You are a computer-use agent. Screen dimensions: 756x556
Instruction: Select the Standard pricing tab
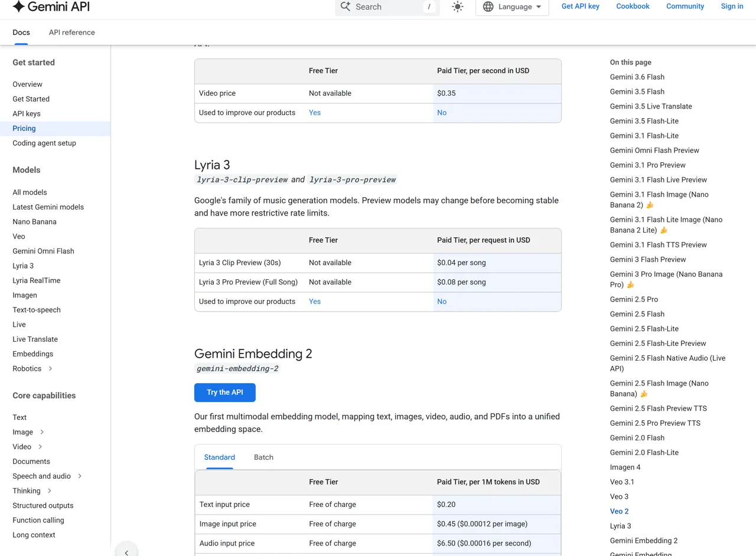click(x=220, y=457)
